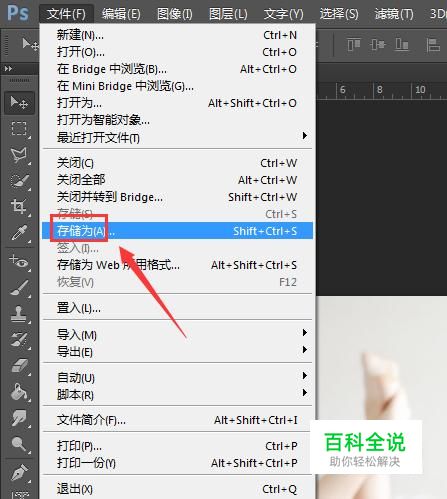This screenshot has height=499, width=447.
Task: Expand 最近打开文件(T) submenu
Action: [x=177, y=137]
